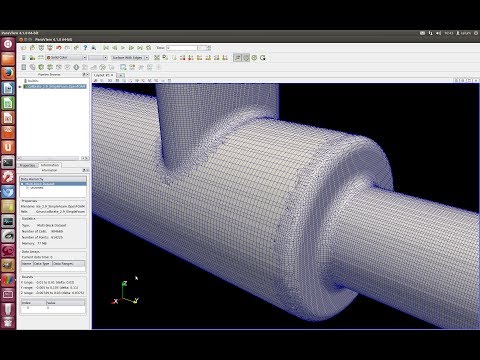
Task: Connect to a server
Action: (41, 48)
